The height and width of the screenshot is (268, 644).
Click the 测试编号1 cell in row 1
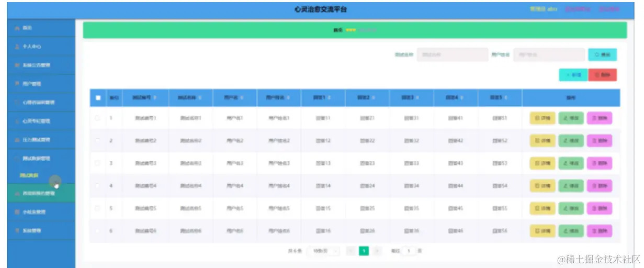tap(145, 118)
